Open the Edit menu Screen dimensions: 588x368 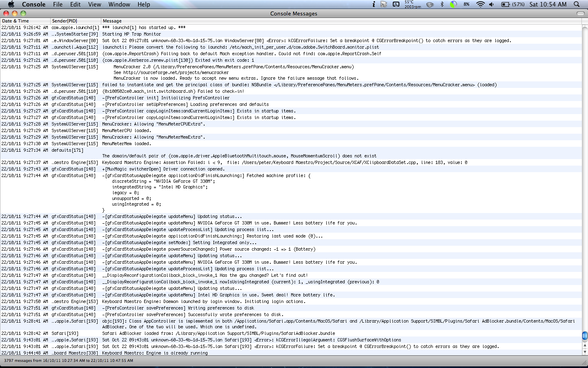pos(75,4)
